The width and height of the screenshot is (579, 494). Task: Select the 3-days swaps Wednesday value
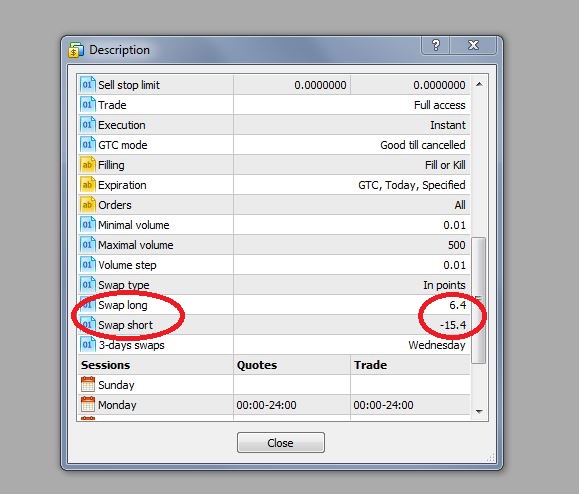[x=437, y=345]
